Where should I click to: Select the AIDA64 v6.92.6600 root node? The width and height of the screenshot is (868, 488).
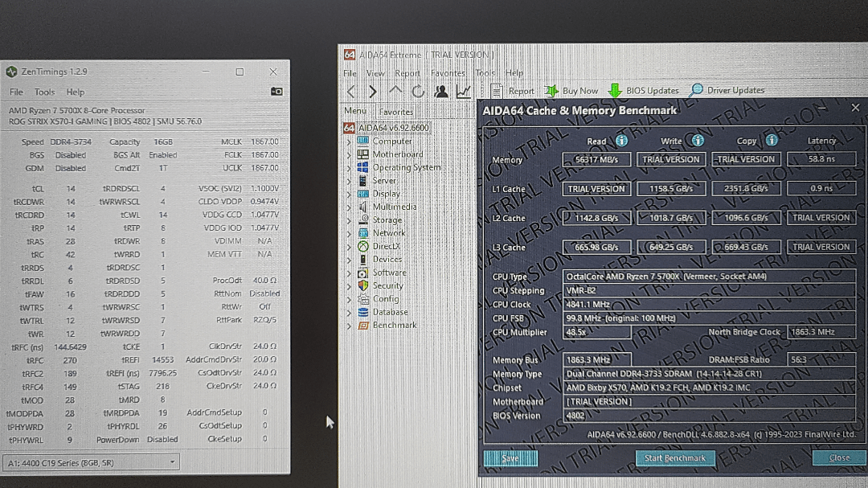(393, 128)
